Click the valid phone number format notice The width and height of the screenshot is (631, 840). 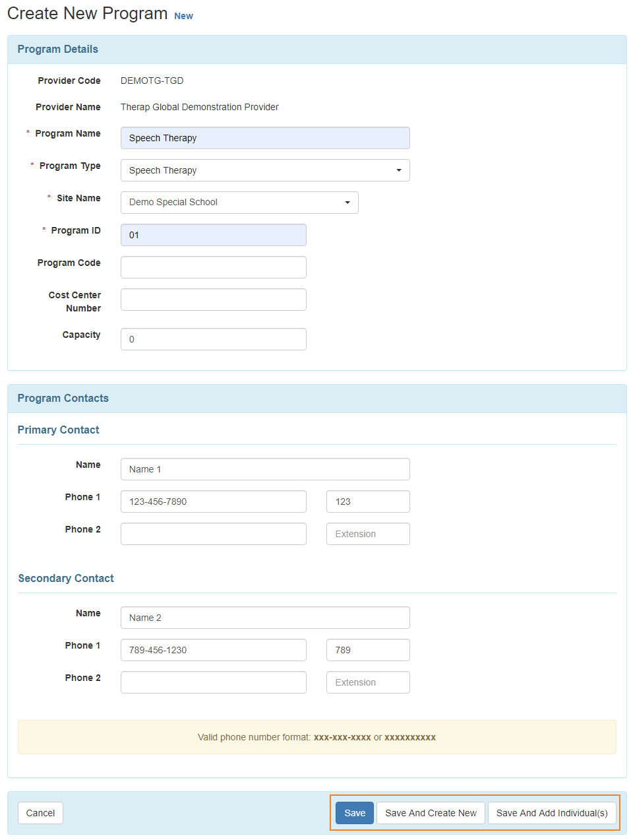pos(317,737)
